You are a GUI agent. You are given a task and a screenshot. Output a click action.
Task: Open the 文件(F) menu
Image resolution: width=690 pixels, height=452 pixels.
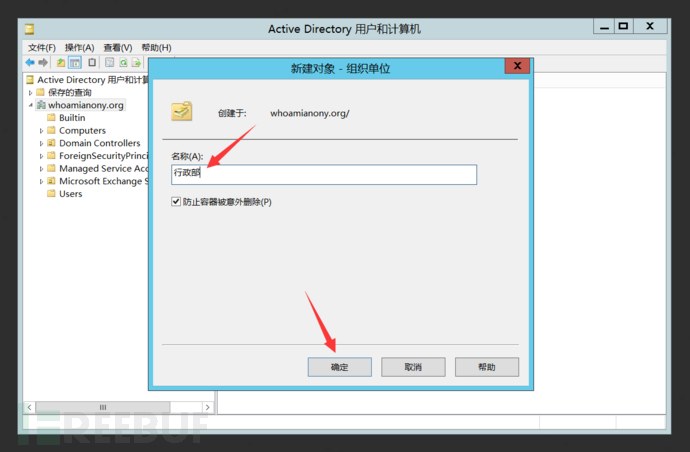pos(42,48)
